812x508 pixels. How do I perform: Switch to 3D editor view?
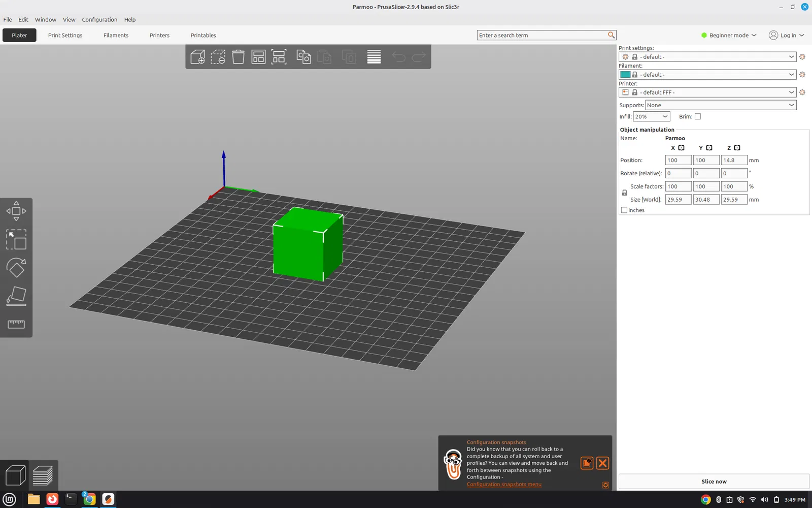tap(15, 475)
